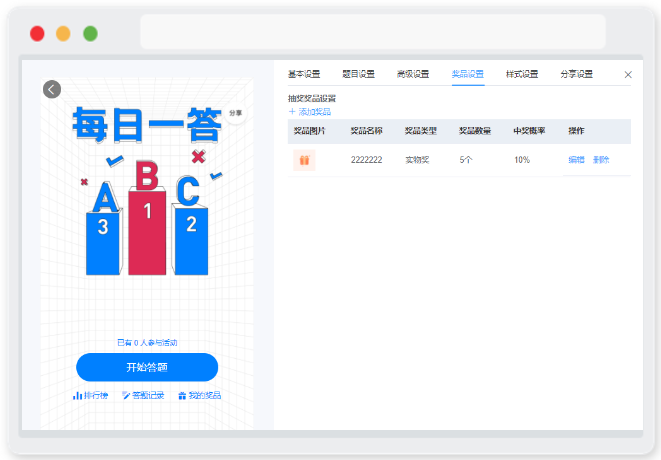Click the 操作 column header
This screenshot has width=661, height=460.
576,131
